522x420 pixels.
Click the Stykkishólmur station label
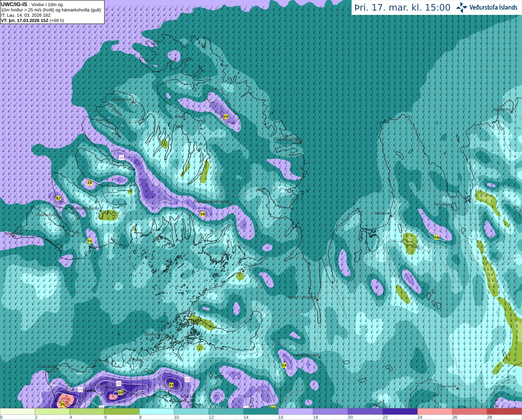(156, 334)
